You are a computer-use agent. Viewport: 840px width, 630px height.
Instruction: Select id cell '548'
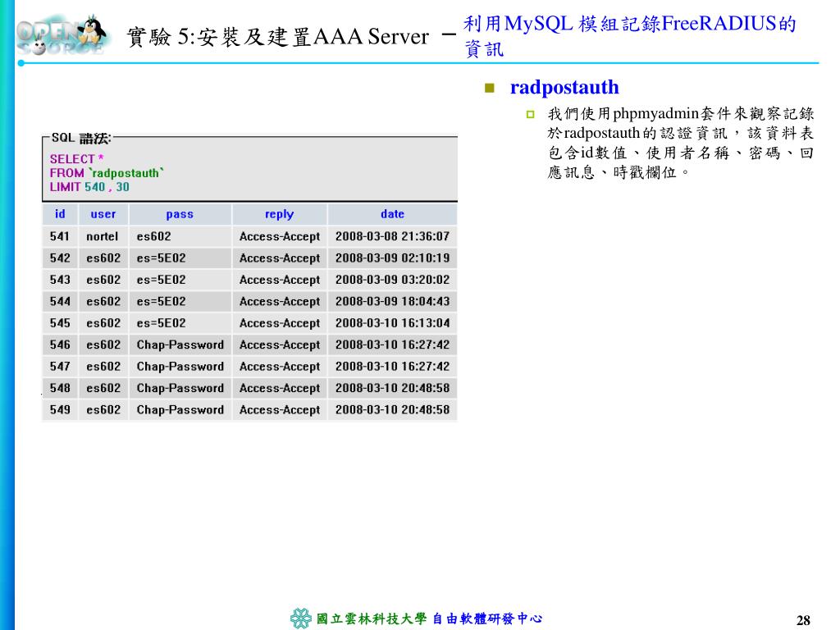coord(60,388)
